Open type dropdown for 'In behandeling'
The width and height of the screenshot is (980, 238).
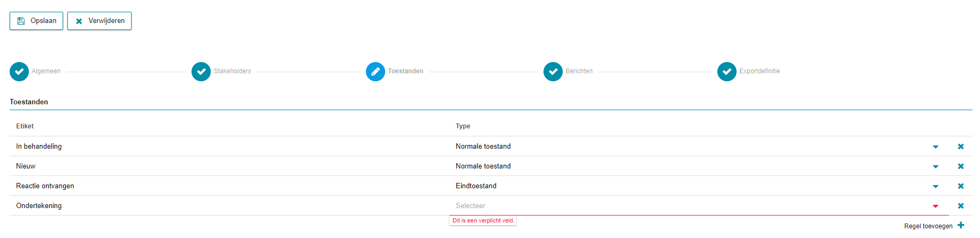pyautogui.click(x=936, y=147)
